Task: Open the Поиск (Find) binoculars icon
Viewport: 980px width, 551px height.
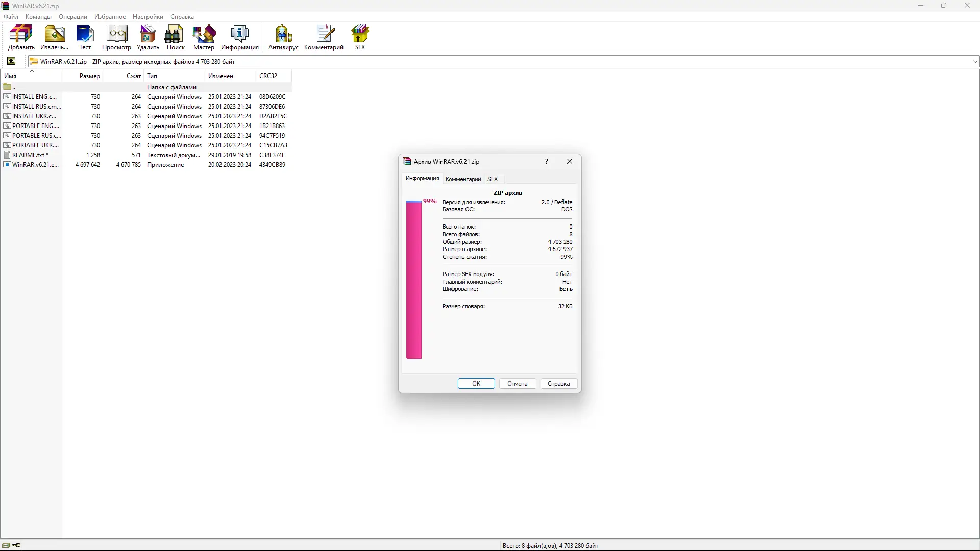Action: 176,37
